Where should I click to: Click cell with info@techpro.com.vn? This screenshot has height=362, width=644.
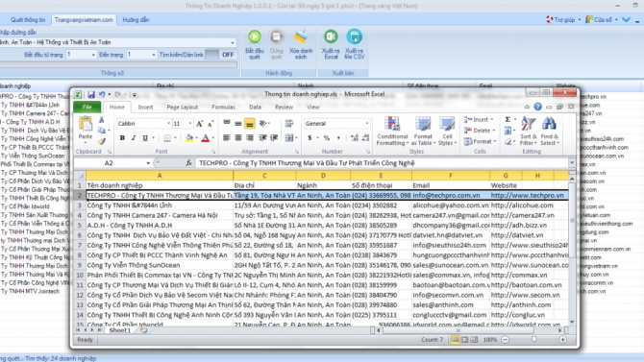(451, 195)
